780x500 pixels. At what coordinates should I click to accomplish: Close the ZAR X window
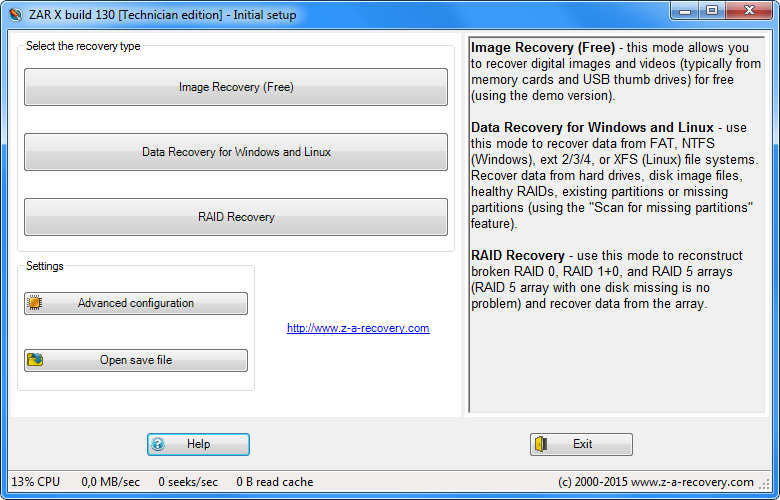click(x=749, y=11)
